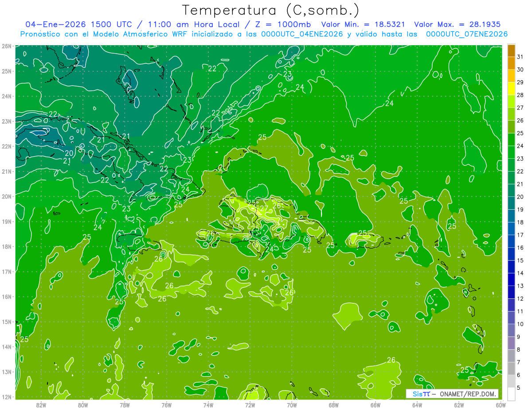Click the '74W' longitude axis label
The width and height of the screenshot is (532, 411).
208,405
